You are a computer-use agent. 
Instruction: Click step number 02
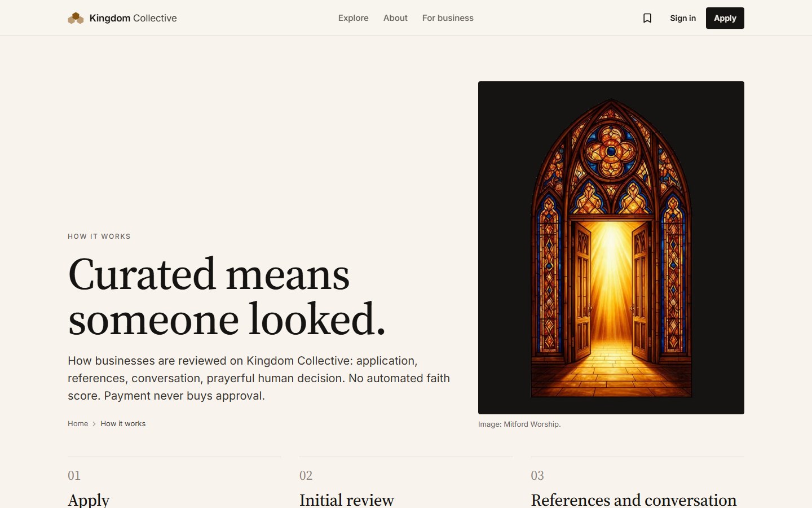point(306,476)
